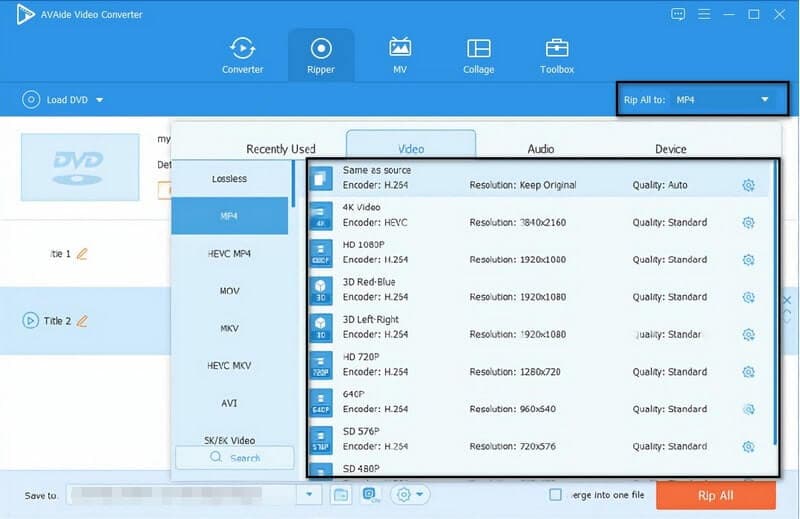
Task: Select the MP4 format category
Action: pos(230,216)
